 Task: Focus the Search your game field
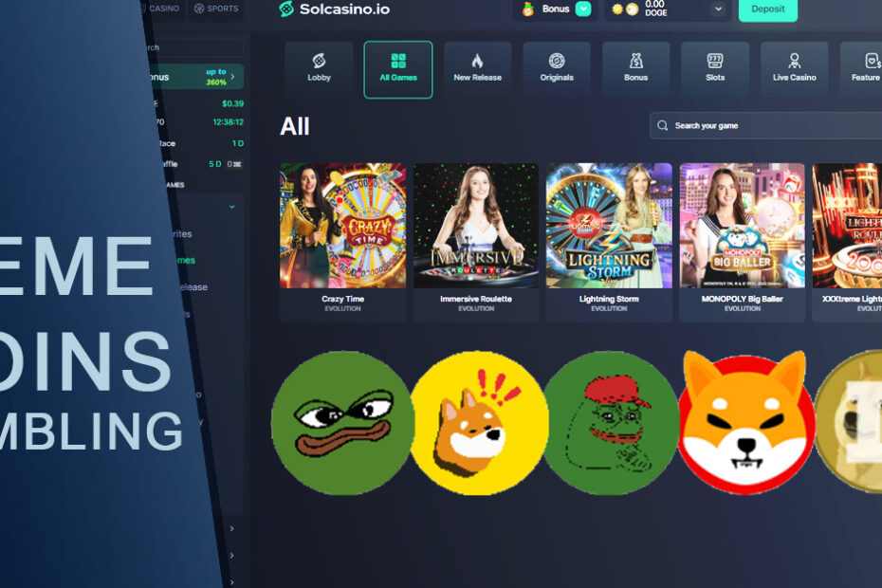pyautogui.click(x=765, y=125)
